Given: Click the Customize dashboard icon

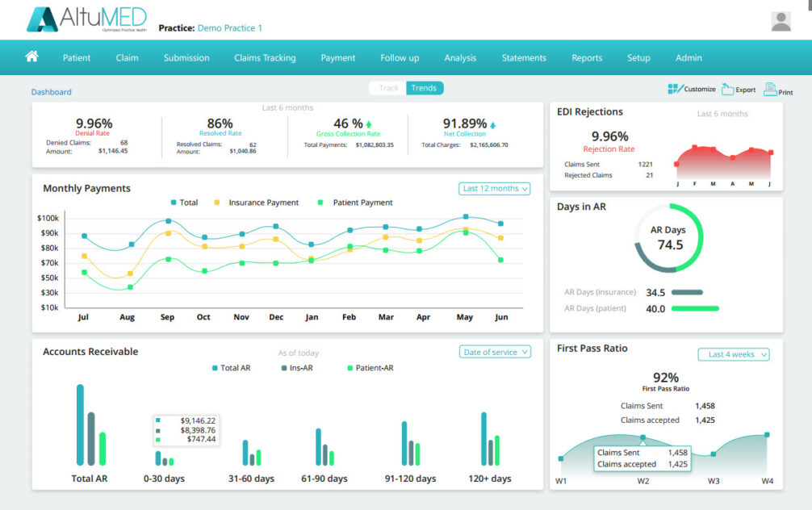Looking at the screenshot, I should 692,89.
